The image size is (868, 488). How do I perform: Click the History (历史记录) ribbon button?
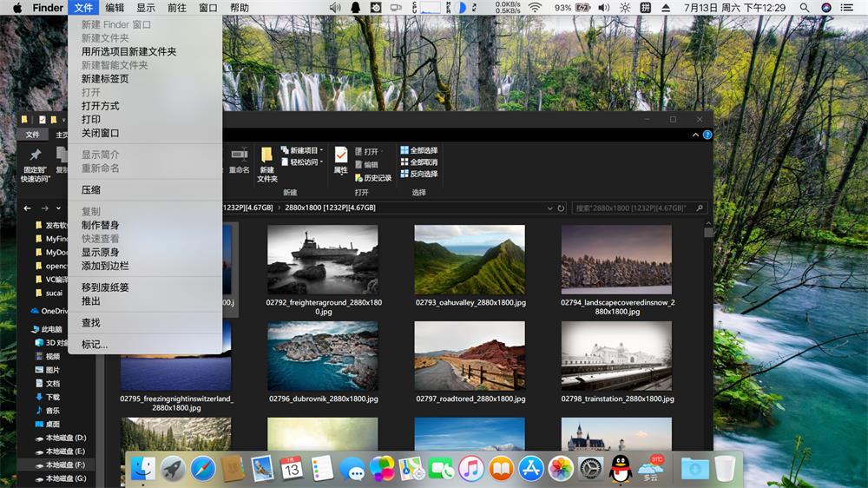pos(373,178)
